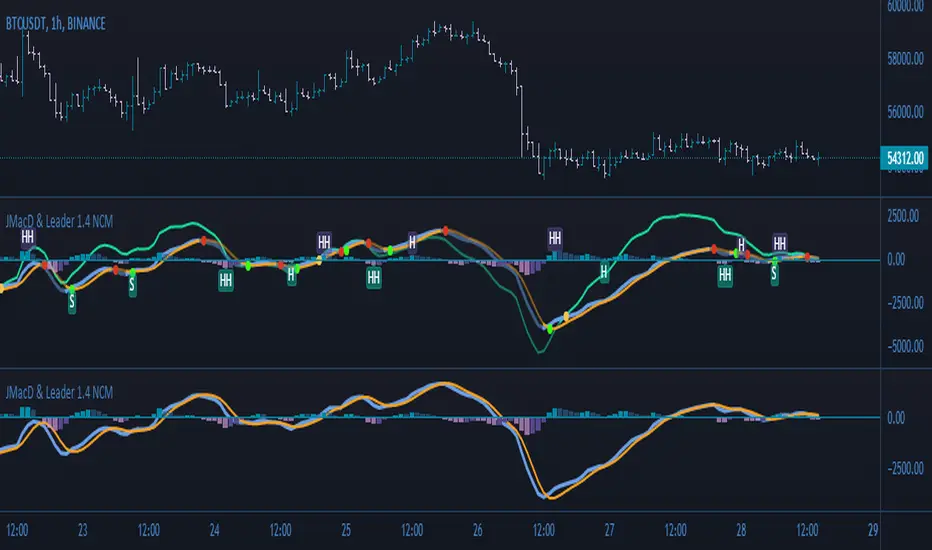This screenshot has height=550, width=932.
Task: Click the rightmost purple HH marker
Action: point(778,241)
